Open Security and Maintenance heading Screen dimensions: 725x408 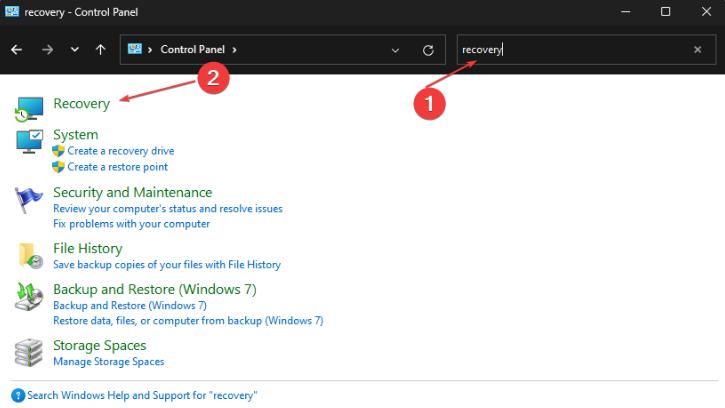tap(132, 192)
